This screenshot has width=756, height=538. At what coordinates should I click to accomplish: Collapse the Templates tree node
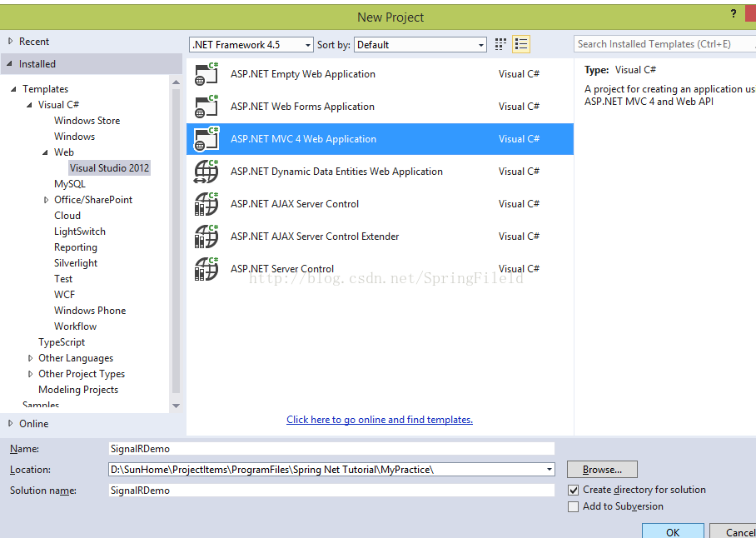pyautogui.click(x=13, y=89)
